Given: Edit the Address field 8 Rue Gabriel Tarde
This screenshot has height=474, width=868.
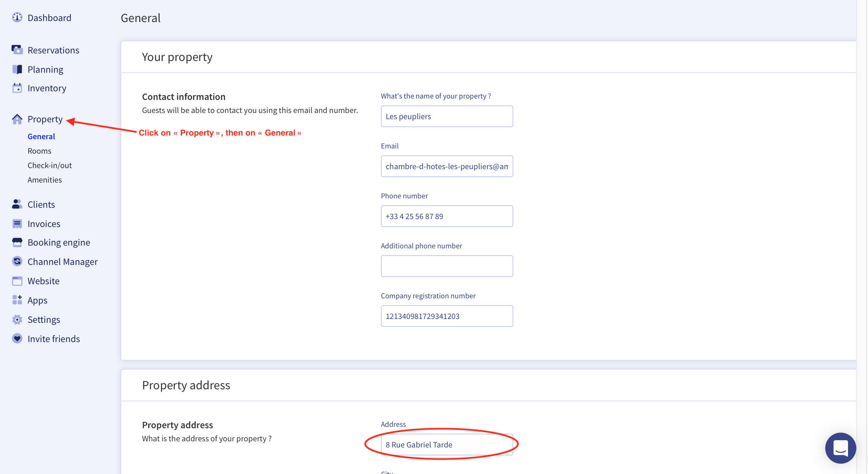Looking at the screenshot, I should pos(447,445).
